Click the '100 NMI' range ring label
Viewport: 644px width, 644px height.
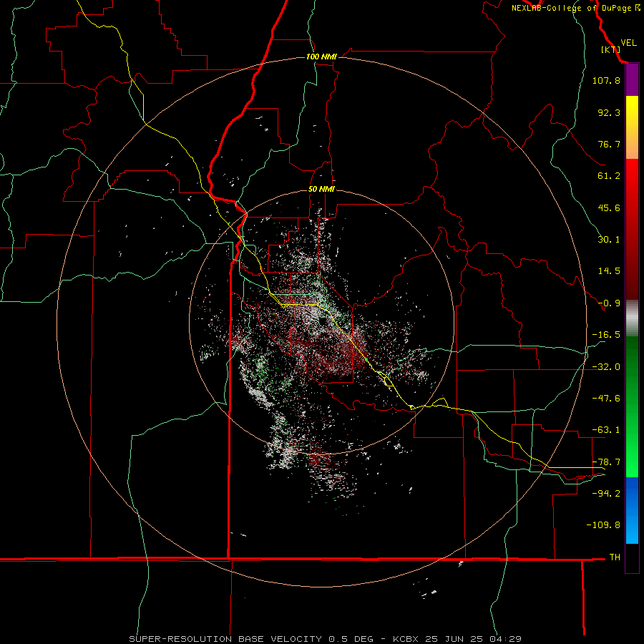pos(321,57)
